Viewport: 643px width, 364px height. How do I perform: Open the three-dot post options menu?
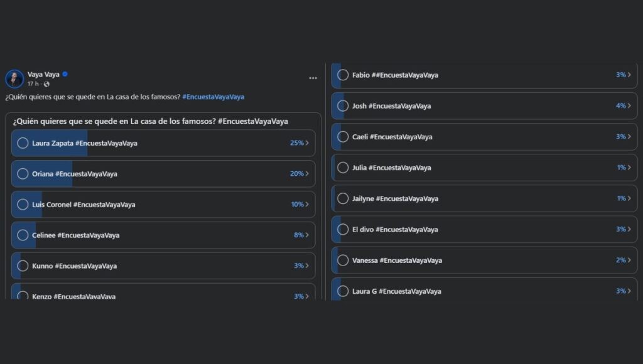click(x=313, y=78)
